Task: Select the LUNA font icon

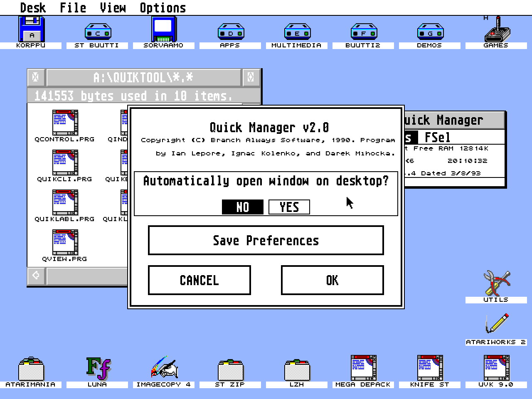Action: pyautogui.click(x=99, y=368)
